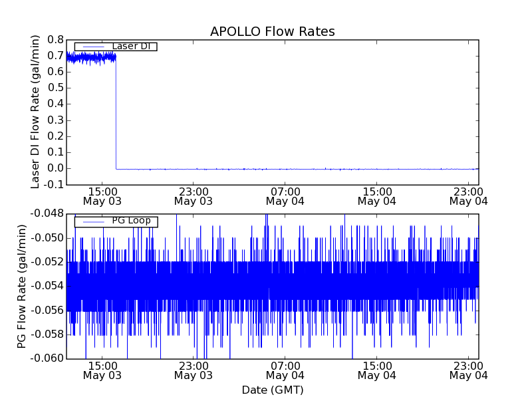Image resolution: width=532 pixels, height=399 pixels.
Task: Select the "PG Loop" legend label
Action: coord(130,221)
